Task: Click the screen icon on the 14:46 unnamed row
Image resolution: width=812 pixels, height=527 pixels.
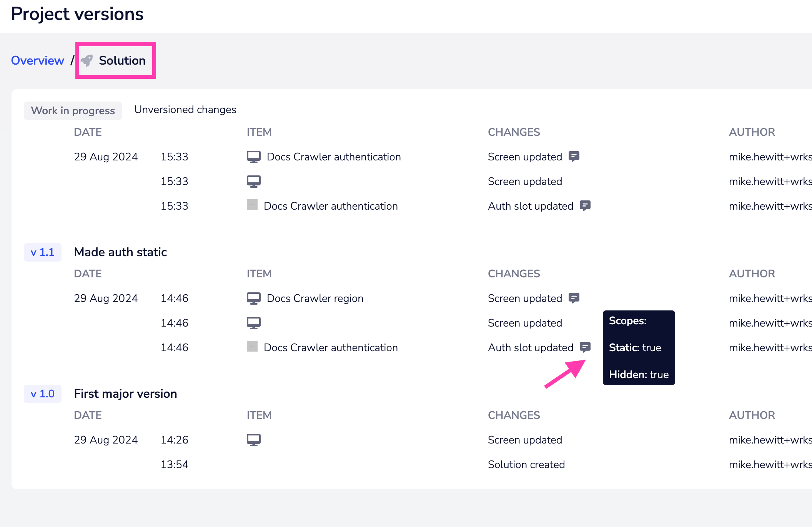Action: (x=254, y=322)
